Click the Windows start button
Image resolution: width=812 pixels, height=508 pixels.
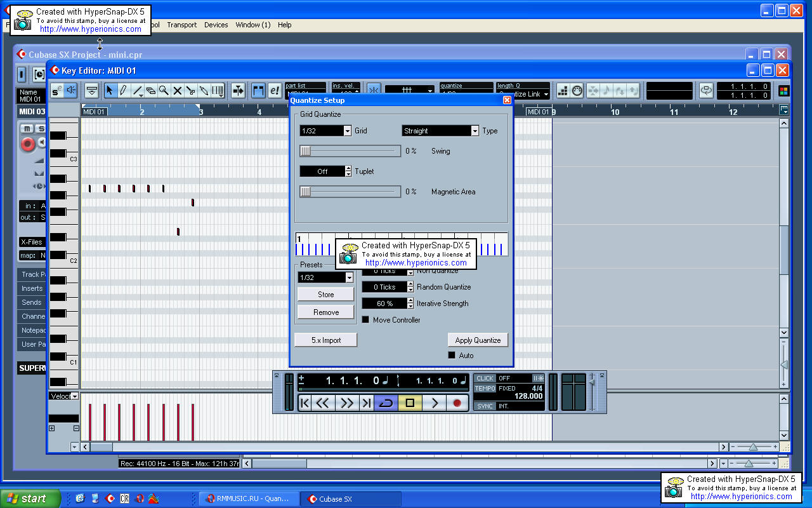30,498
